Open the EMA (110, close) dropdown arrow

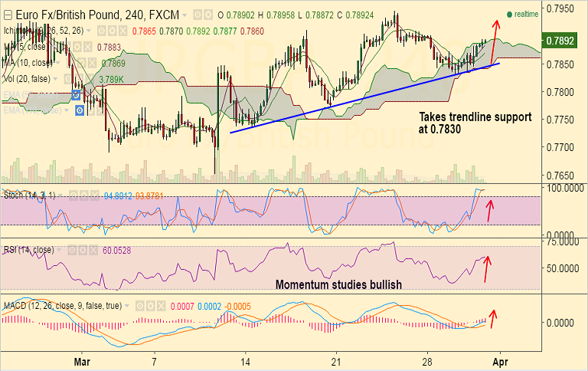coord(67,110)
